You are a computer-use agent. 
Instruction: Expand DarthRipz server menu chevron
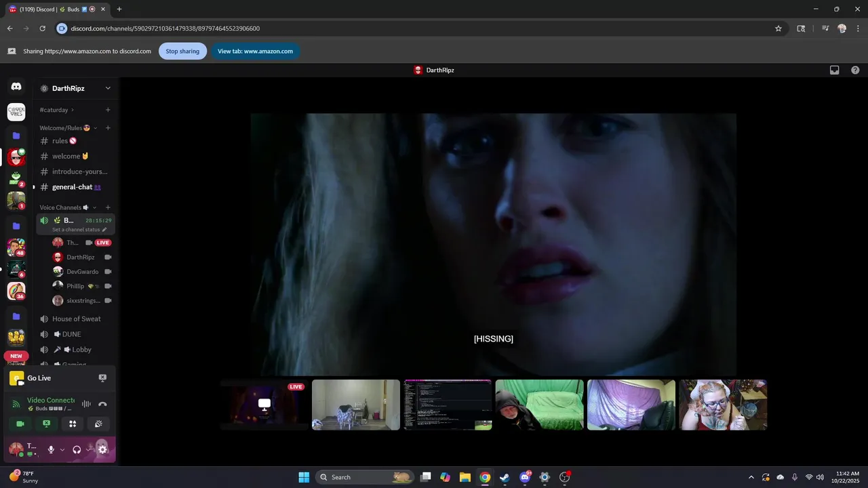point(107,88)
